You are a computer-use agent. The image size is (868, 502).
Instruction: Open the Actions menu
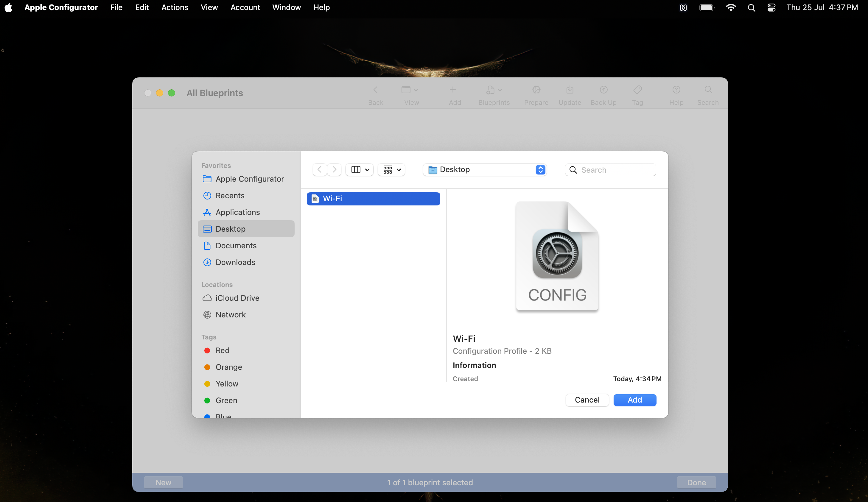[x=175, y=7]
